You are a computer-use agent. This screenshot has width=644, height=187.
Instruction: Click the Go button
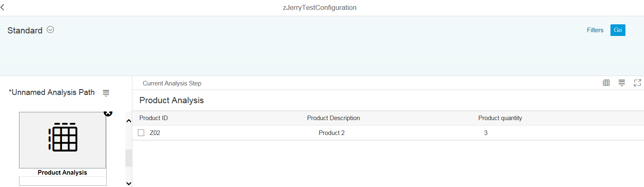pos(618,30)
